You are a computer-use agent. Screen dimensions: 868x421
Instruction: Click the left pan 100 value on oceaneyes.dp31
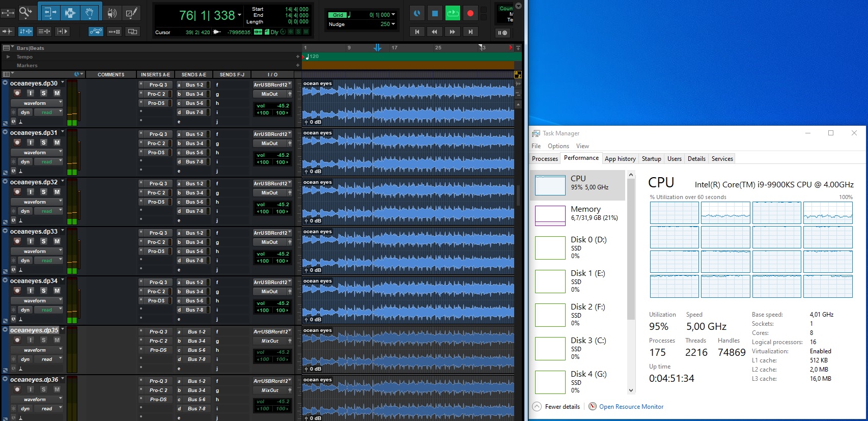[x=263, y=162]
